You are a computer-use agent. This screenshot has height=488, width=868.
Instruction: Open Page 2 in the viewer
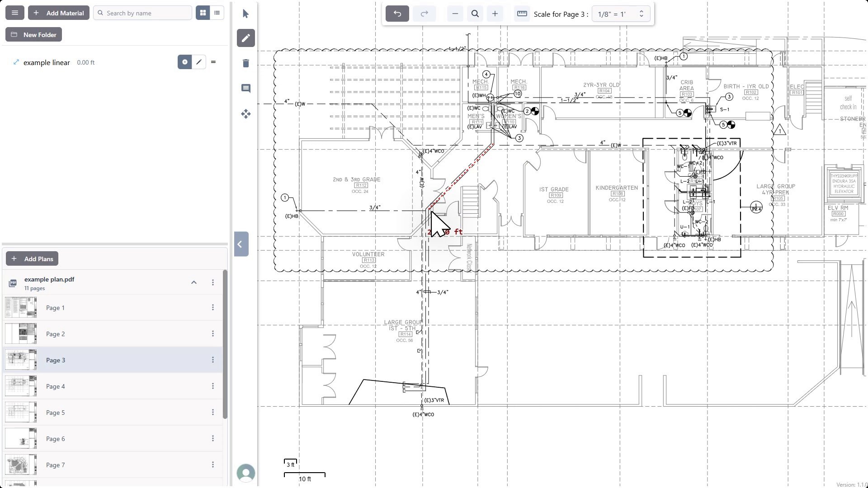pos(113,334)
